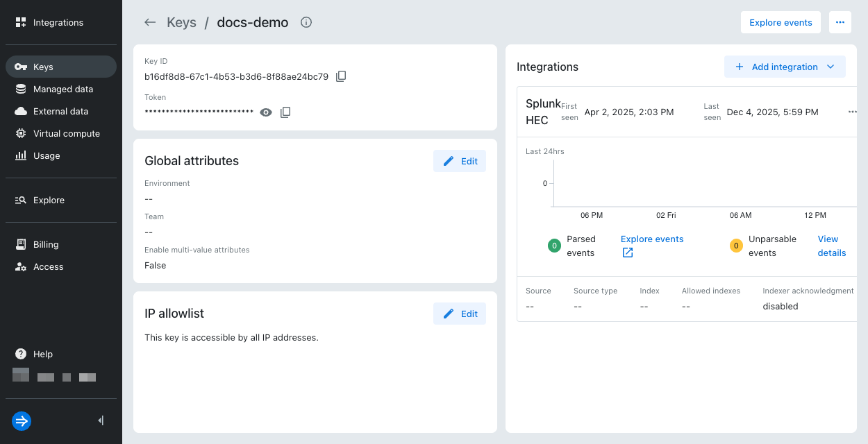
Task: Open Billing settings
Action: click(x=61, y=244)
